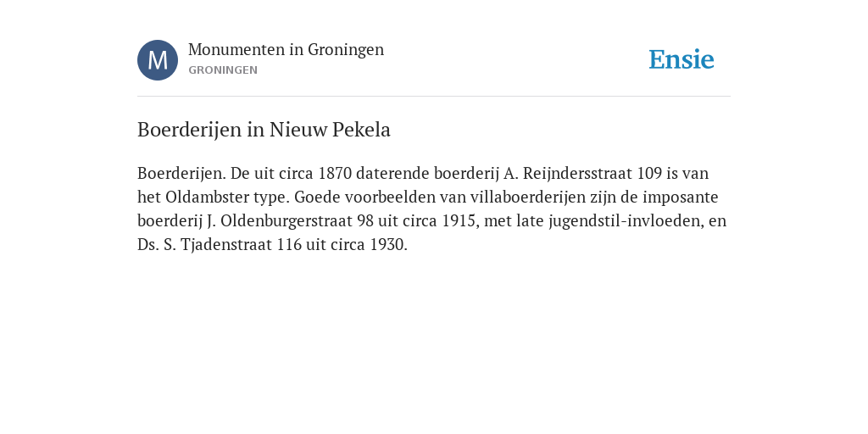Viewport: 868px width, 434px height.
Task: Click the round M avatar icon
Action: (158, 60)
